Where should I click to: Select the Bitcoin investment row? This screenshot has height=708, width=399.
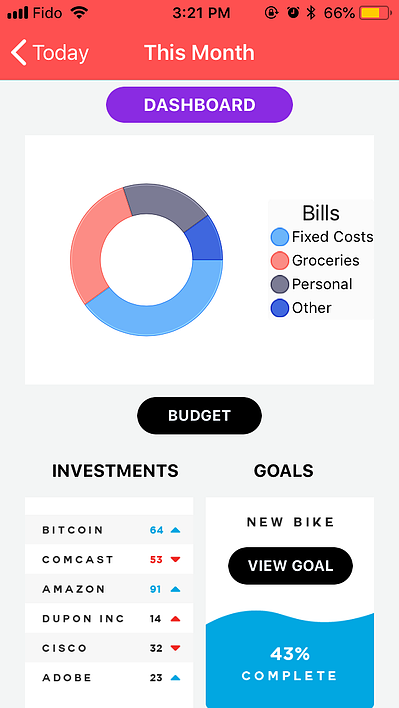coord(109,530)
